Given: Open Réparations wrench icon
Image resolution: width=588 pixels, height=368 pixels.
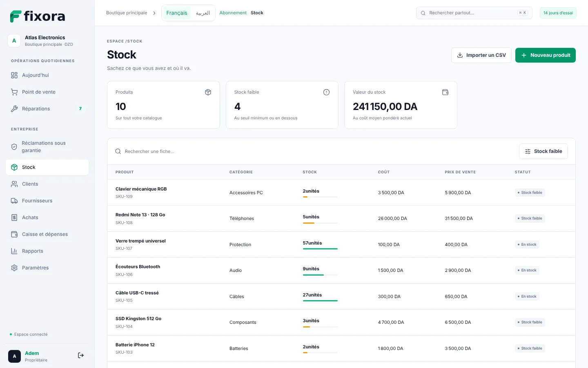Looking at the screenshot, I should pyautogui.click(x=14, y=109).
